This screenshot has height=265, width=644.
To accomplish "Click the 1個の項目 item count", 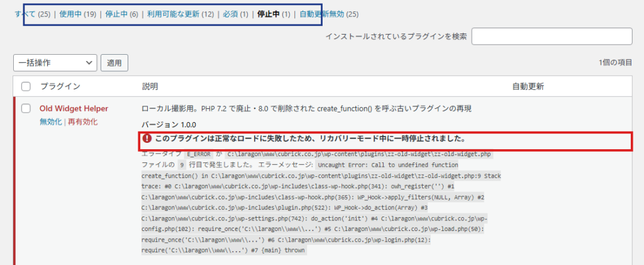I will pos(615,63).
